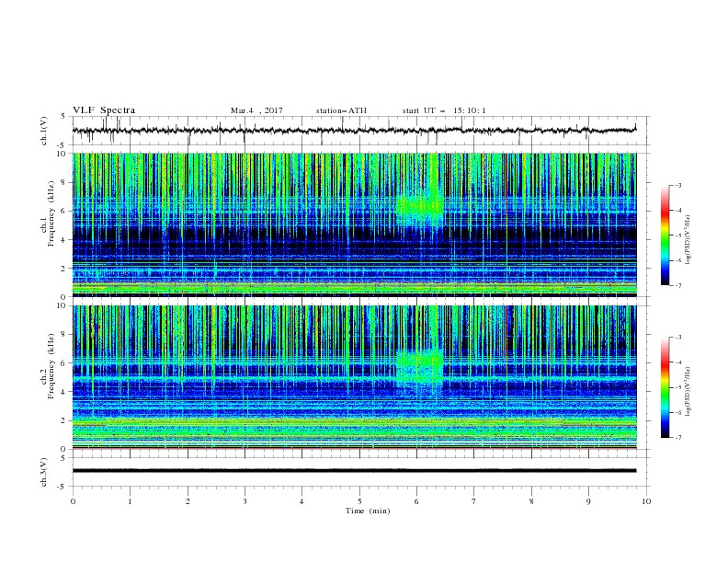
Task: Click the time axis tick label "7"
Action: click(474, 501)
